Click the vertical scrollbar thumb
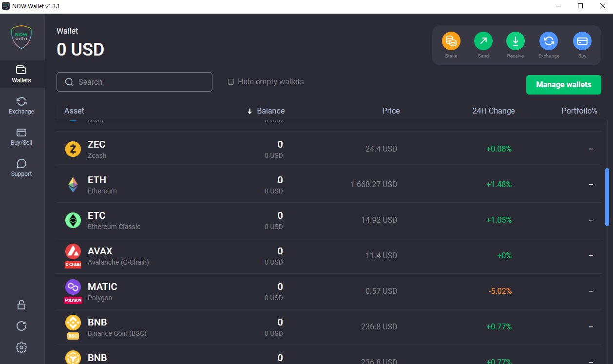613x364 pixels. [607, 197]
